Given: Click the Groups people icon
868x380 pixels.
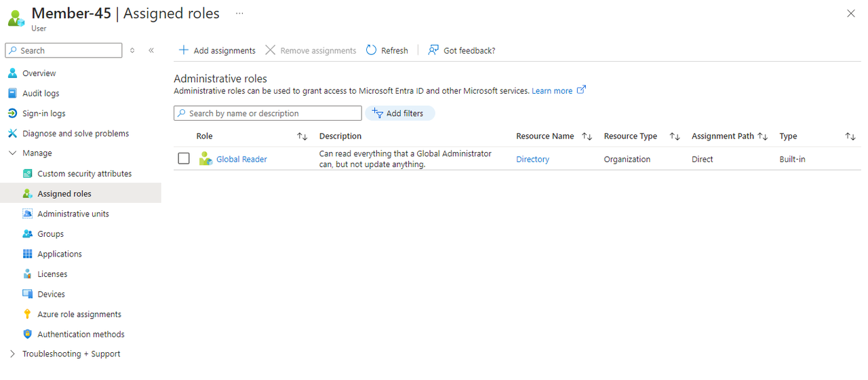Looking at the screenshot, I should pyautogui.click(x=27, y=234).
